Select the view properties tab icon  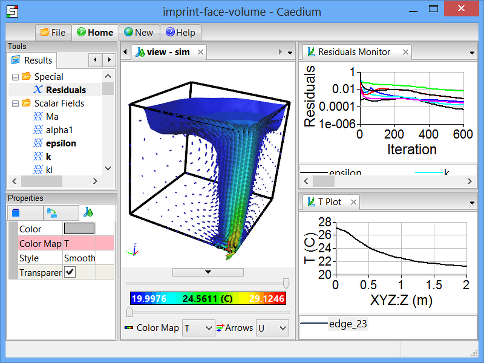click(x=88, y=212)
